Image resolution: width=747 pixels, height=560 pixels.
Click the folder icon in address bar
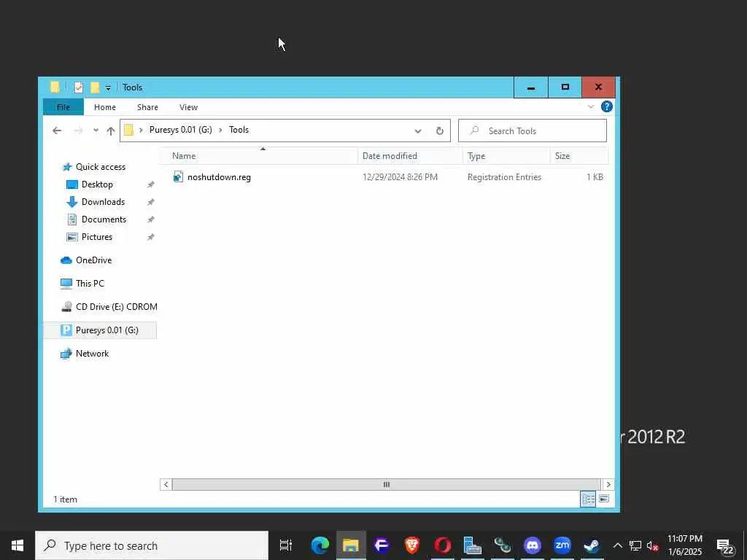(x=128, y=130)
